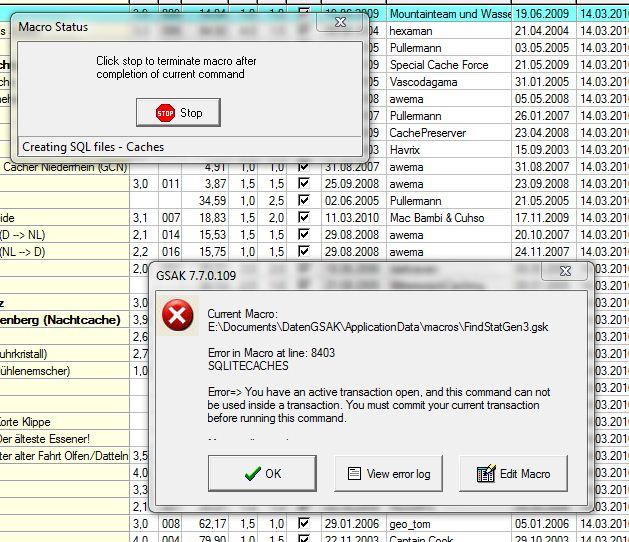
Task: Toggle checkbox in the 11.03.2010 row
Action: point(304,217)
